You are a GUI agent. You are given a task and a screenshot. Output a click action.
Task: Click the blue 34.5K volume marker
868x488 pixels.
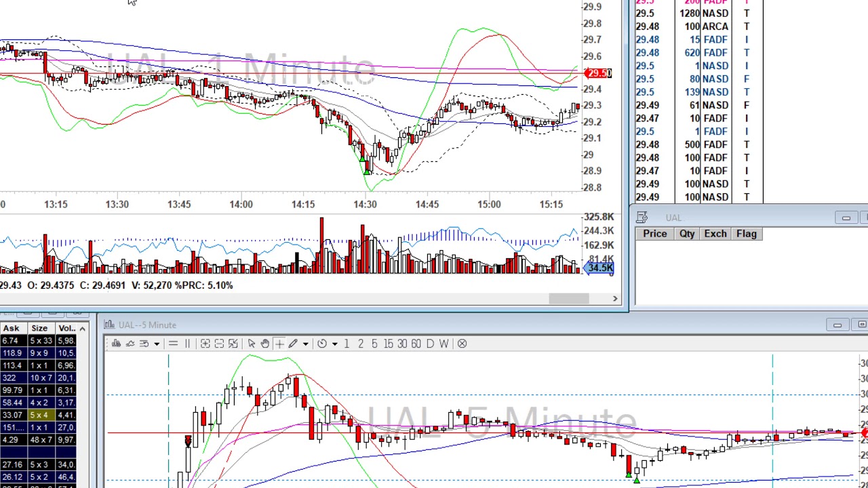point(599,268)
